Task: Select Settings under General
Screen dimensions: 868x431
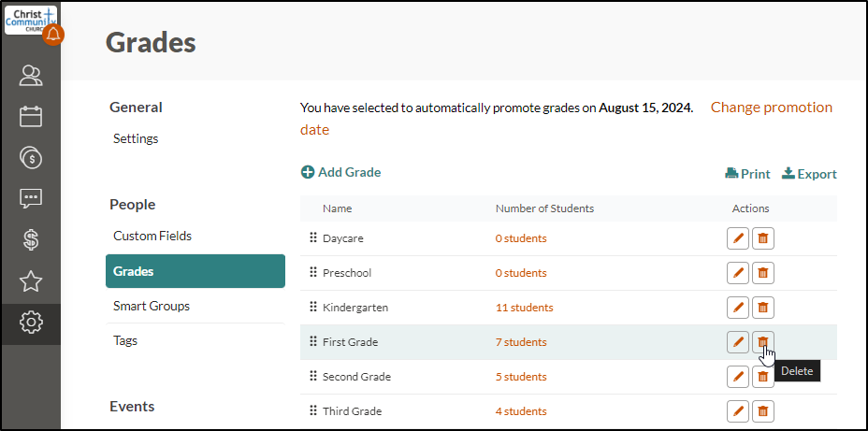Action: (x=136, y=138)
